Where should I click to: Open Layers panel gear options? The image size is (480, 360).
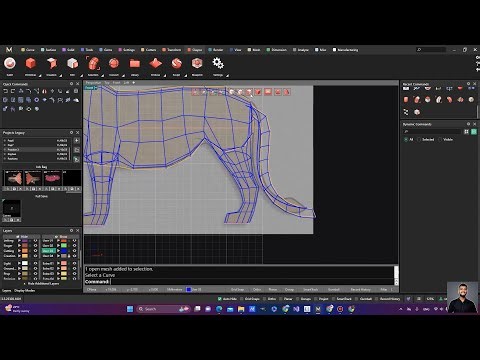pyautogui.click(x=71, y=230)
